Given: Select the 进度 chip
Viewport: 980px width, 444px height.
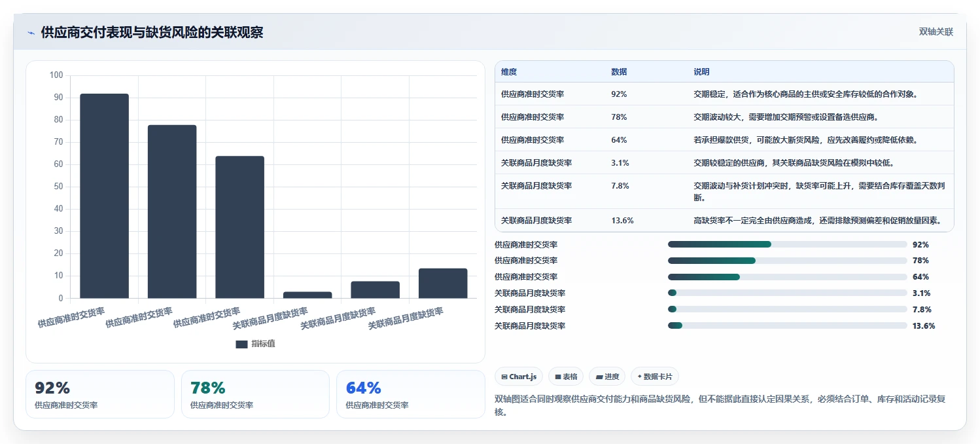Looking at the screenshot, I should 607,377.
